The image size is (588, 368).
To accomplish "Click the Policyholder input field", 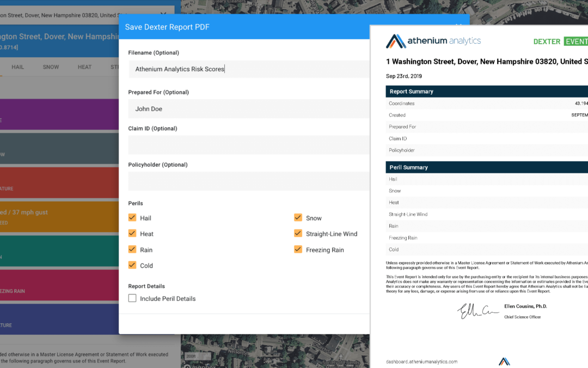I will 249,182.
